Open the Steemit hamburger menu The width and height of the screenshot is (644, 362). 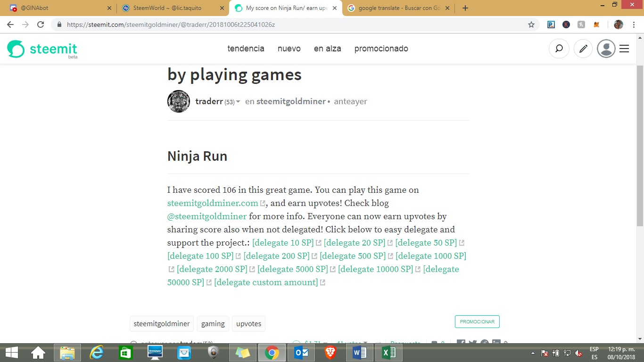point(624,49)
